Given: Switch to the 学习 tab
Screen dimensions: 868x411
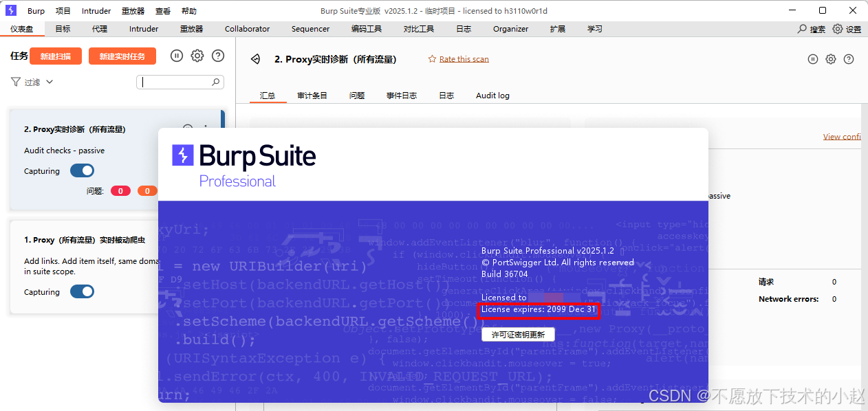Looking at the screenshot, I should 595,29.
